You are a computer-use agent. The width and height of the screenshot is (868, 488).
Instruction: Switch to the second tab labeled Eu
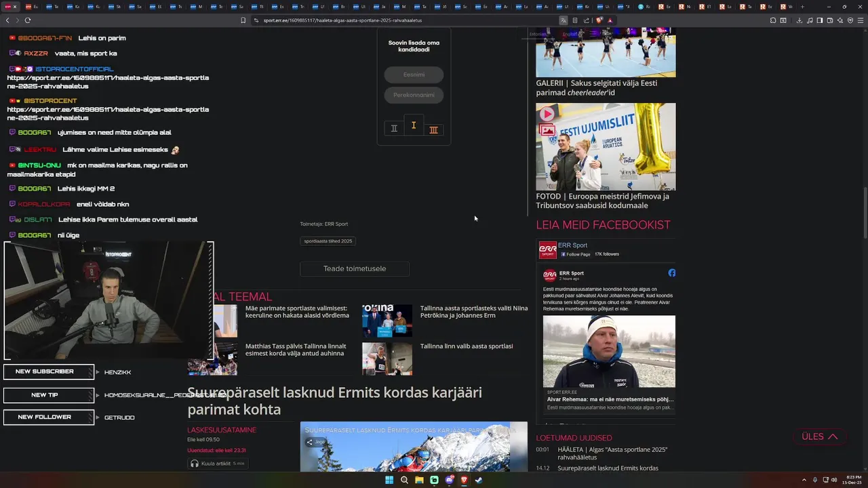(31, 7)
